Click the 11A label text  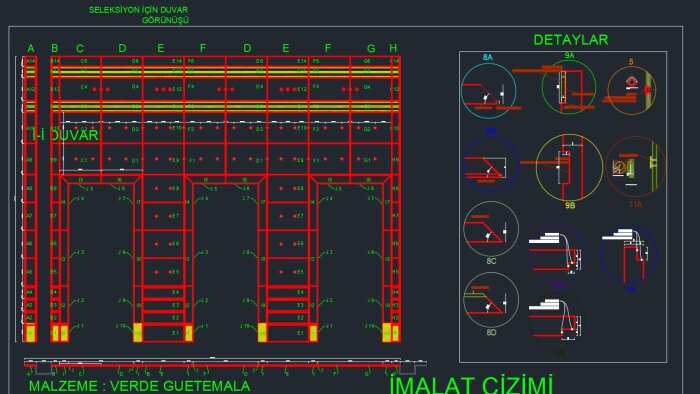[x=635, y=204]
